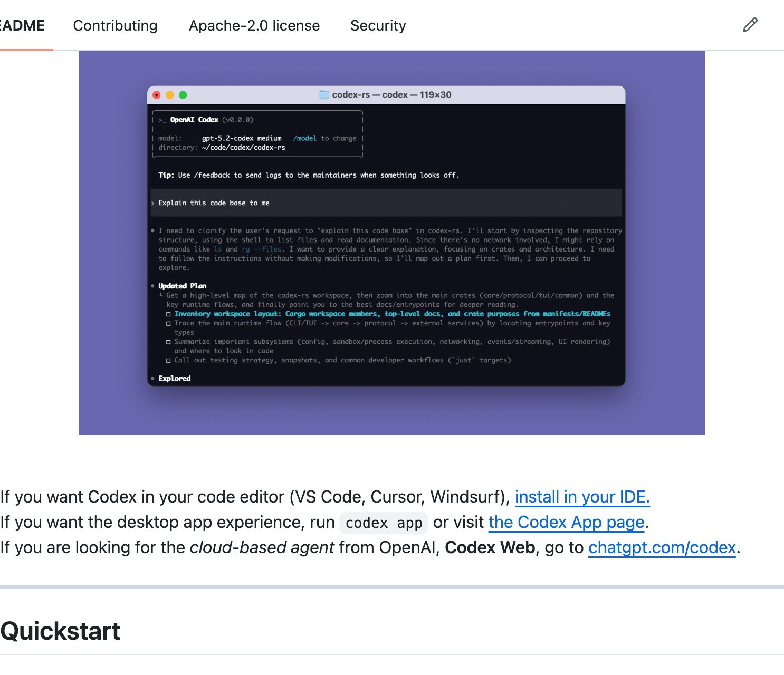Open the Codex terminal screenshot image

pyautogui.click(x=391, y=243)
